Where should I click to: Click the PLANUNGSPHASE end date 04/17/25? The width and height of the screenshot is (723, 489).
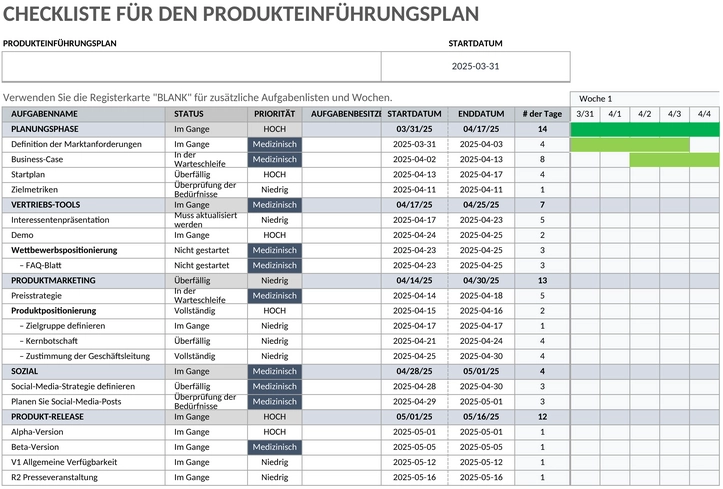[481, 129]
